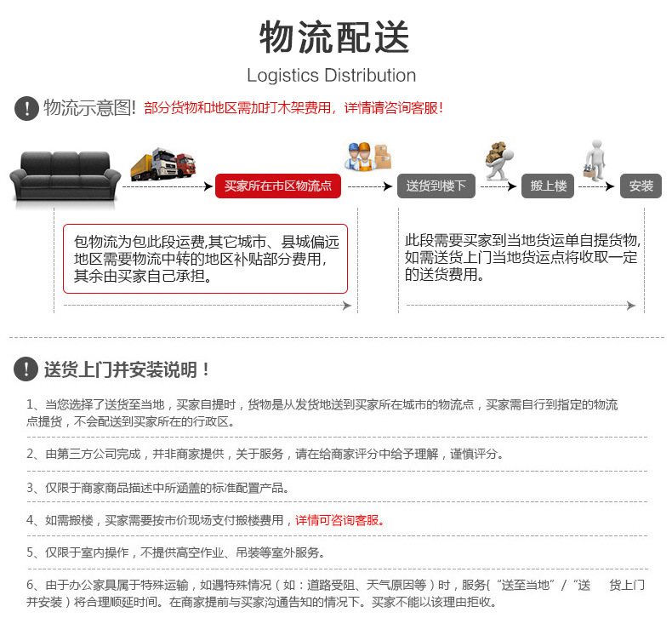Click the two workers with boxes icon
Screen dimensions: 672x618
coord(368,157)
